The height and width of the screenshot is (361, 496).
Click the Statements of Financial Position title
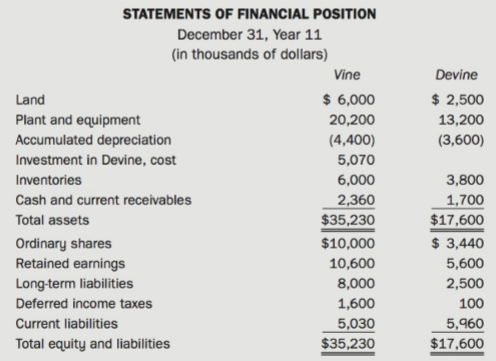[x=249, y=14]
